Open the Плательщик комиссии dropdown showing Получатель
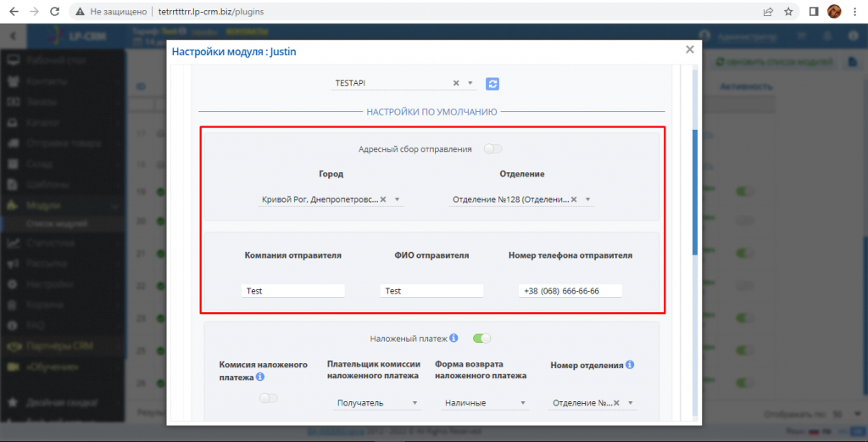Viewport: 868px width, 442px height. pos(377,403)
